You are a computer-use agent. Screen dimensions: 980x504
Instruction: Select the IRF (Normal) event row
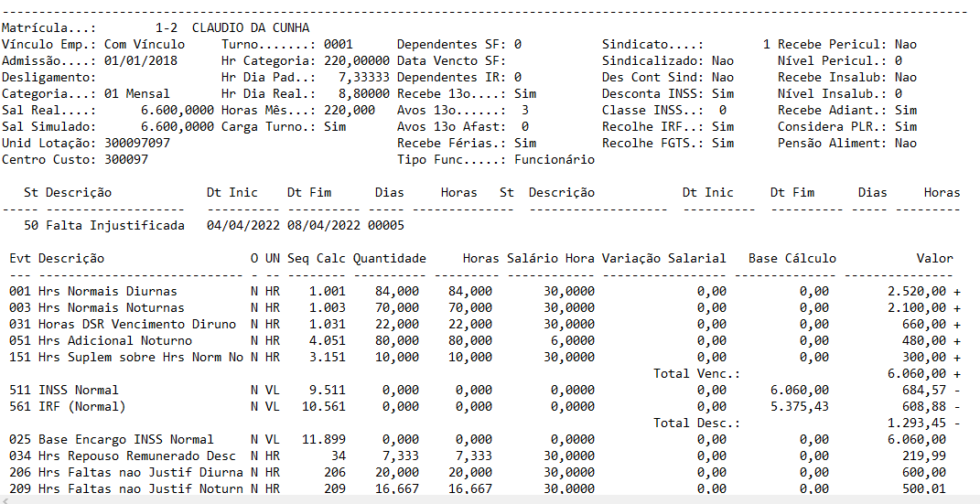tap(485, 406)
